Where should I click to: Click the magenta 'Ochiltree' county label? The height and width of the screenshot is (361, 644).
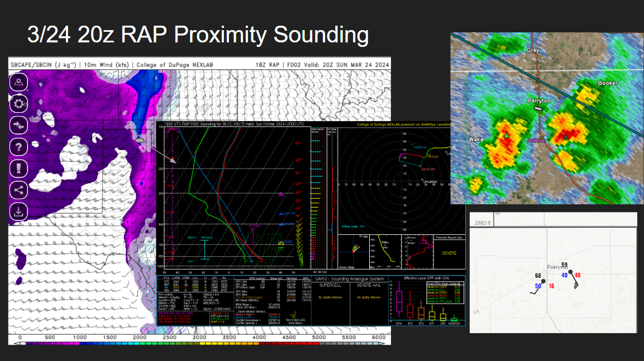(536, 141)
